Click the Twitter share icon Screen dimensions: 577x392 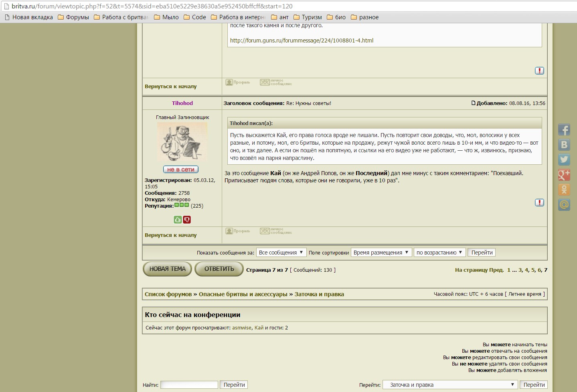tap(564, 160)
